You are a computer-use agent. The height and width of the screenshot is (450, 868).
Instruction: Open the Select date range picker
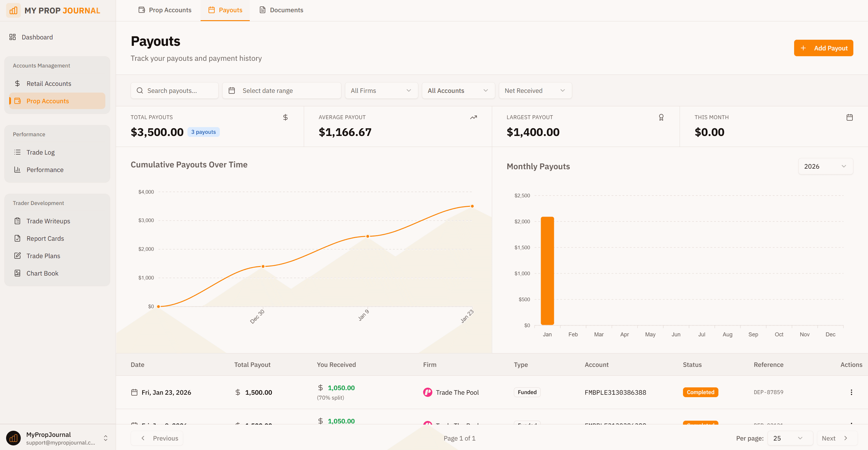click(282, 91)
